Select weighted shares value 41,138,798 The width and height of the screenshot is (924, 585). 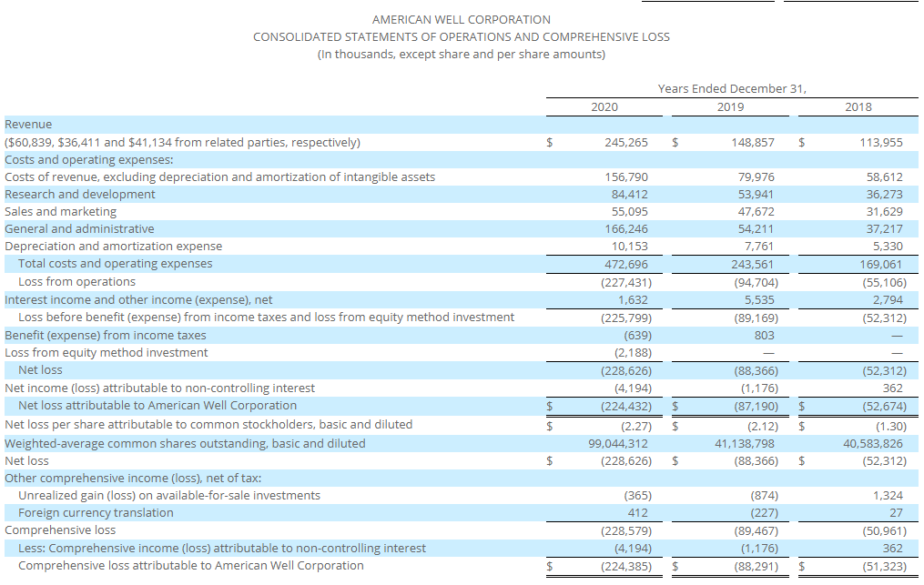pos(745,444)
